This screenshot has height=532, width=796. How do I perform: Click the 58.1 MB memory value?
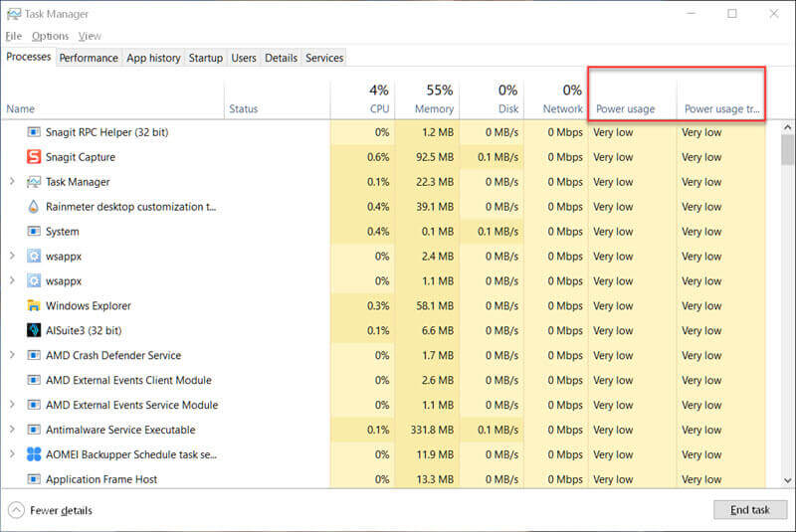point(435,306)
